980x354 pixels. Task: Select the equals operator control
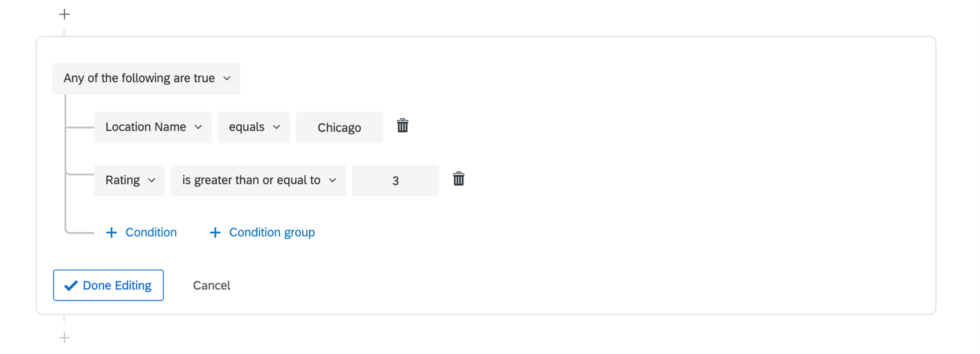click(x=254, y=127)
